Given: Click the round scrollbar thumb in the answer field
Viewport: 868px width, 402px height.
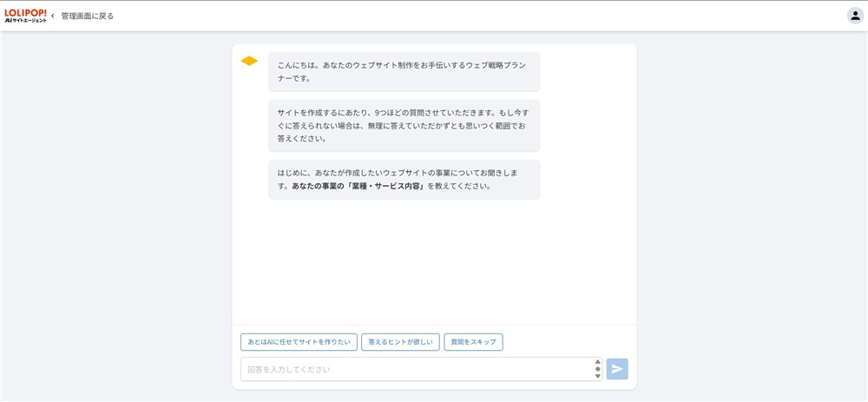Looking at the screenshot, I should 597,369.
